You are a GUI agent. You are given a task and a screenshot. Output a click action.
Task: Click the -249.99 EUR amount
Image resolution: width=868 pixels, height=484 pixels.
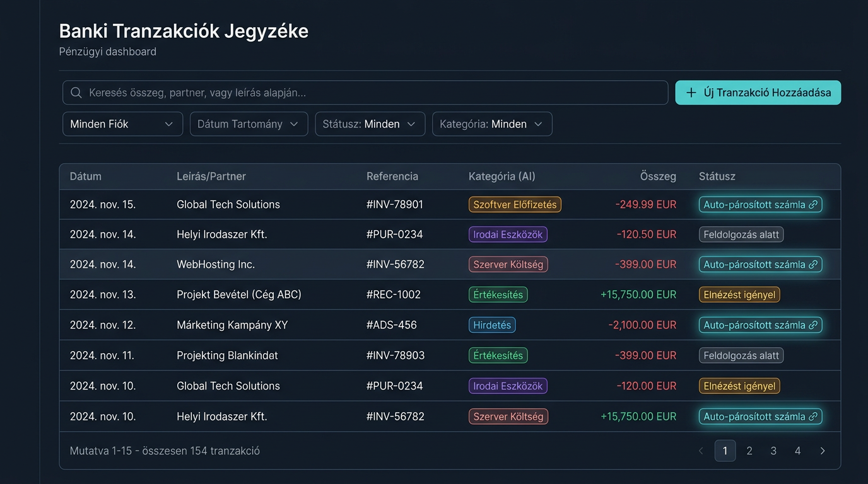pyautogui.click(x=646, y=204)
